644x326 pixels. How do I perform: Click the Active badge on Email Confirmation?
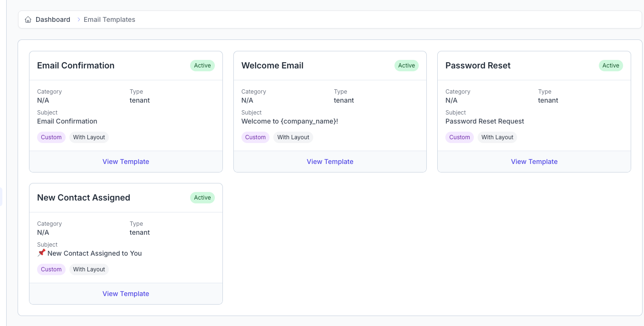pos(202,66)
